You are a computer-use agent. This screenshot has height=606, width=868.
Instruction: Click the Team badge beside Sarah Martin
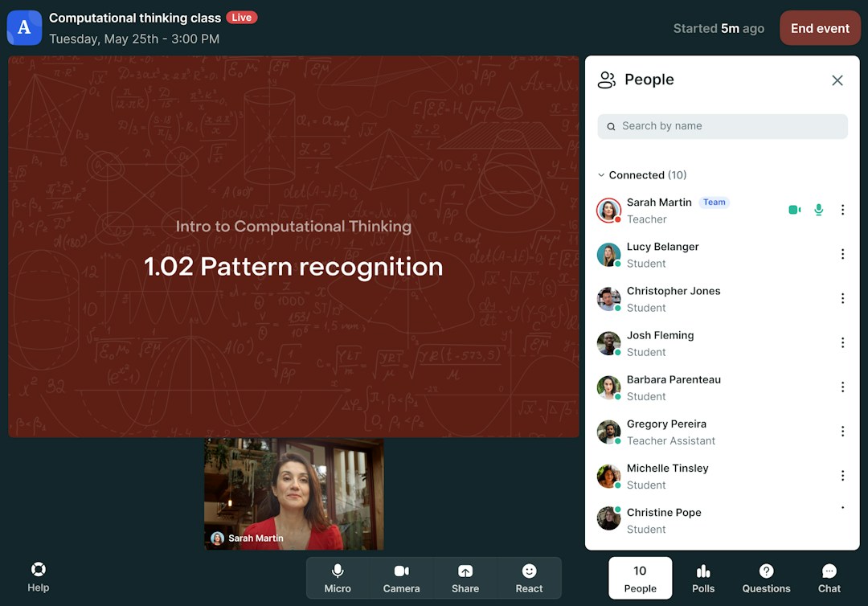pyautogui.click(x=714, y=203)
